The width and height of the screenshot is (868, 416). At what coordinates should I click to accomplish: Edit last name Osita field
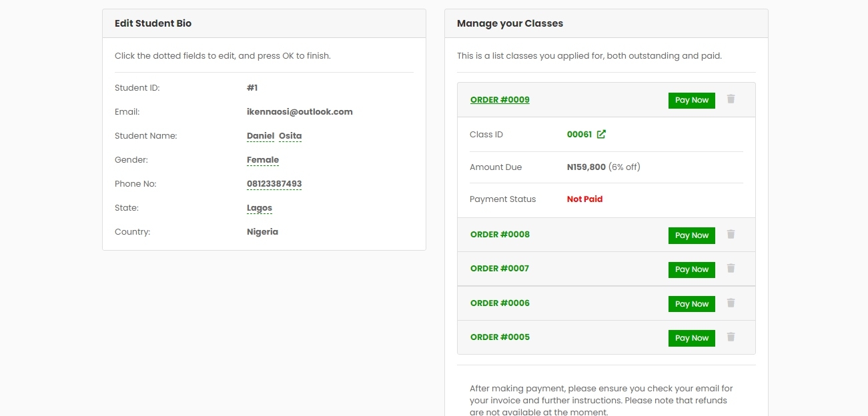point(290,136)
